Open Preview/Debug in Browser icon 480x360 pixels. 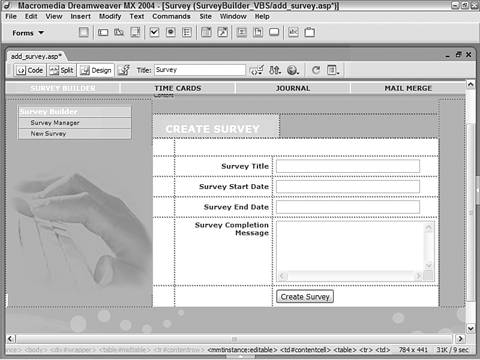click(293, 70)
